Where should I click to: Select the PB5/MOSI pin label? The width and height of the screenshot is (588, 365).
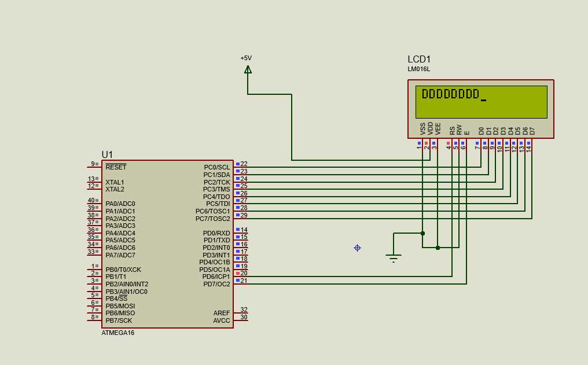(120, 306)
